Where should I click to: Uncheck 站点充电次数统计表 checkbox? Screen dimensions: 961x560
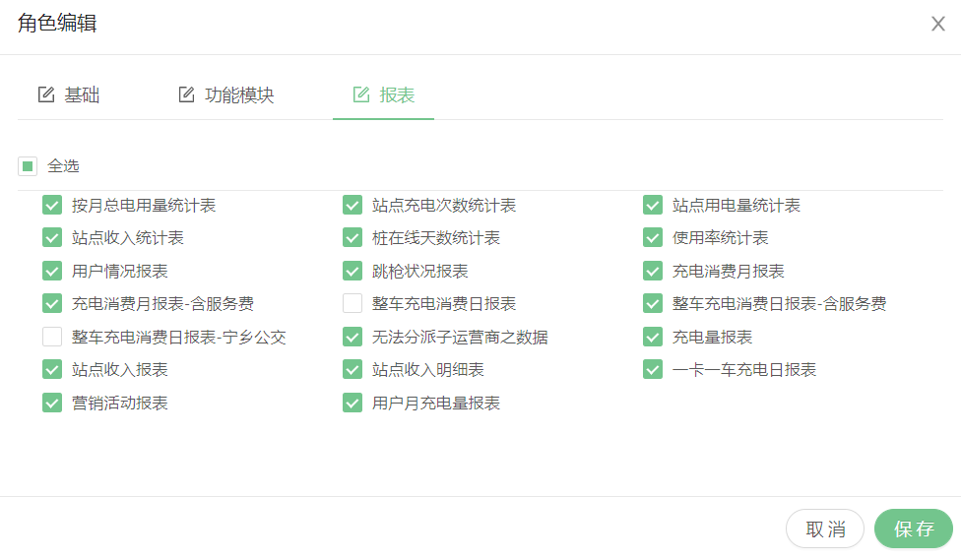click(x=352, y=206)
